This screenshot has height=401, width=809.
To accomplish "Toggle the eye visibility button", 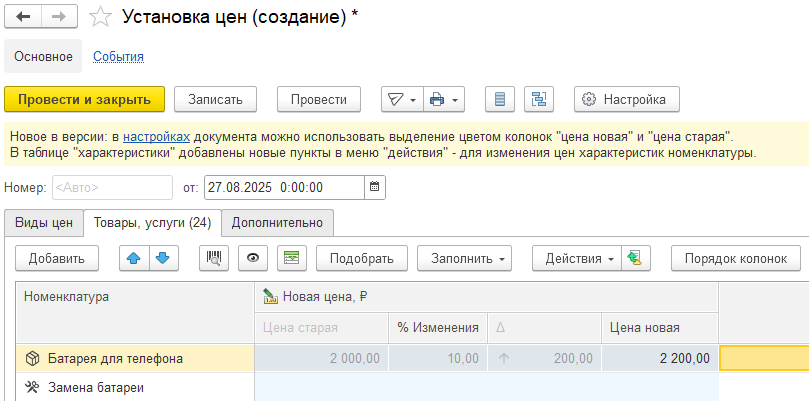I will pos(252,258).
